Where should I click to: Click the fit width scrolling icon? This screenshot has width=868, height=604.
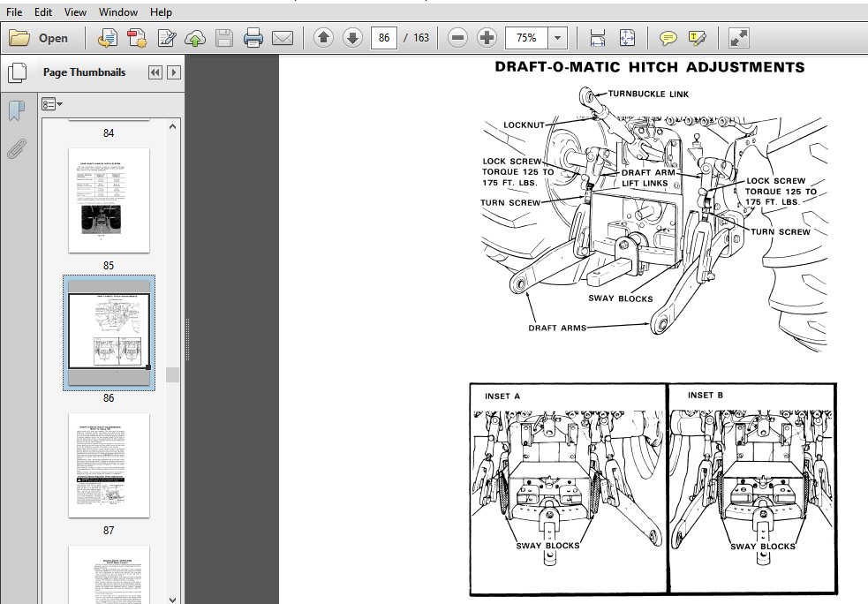[597, 38]
